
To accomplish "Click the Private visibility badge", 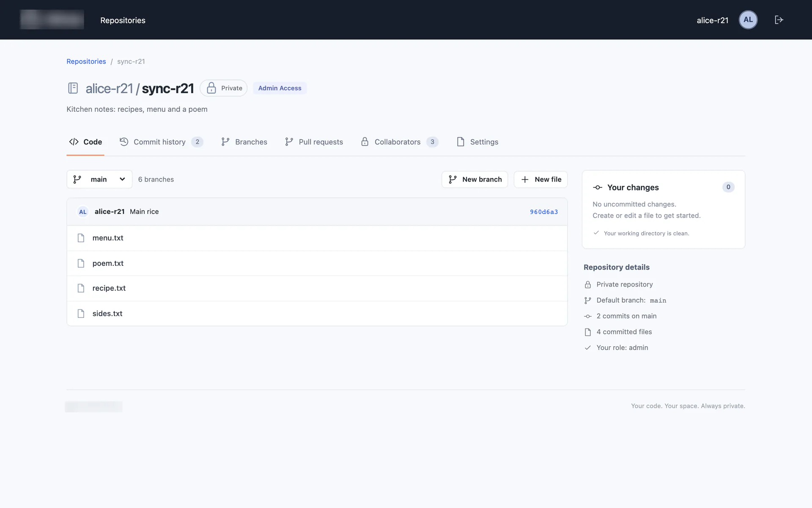I will coord(224,88).
